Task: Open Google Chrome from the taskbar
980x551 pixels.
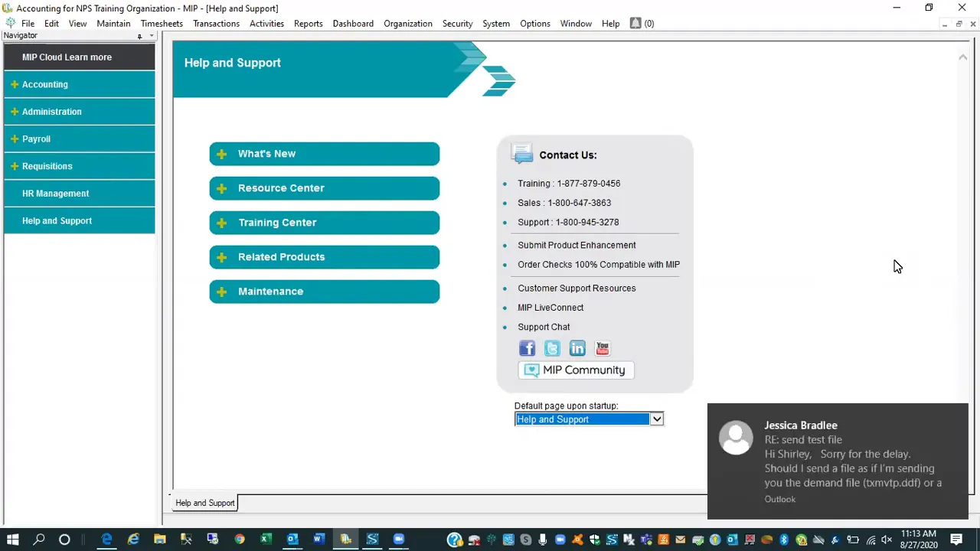Action: point(239,540)
